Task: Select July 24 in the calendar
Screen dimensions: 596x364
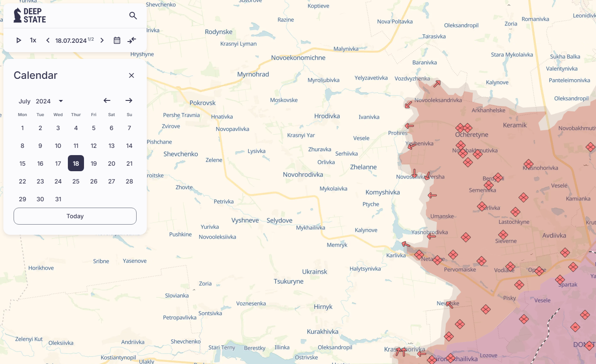Action: [58, 181]
